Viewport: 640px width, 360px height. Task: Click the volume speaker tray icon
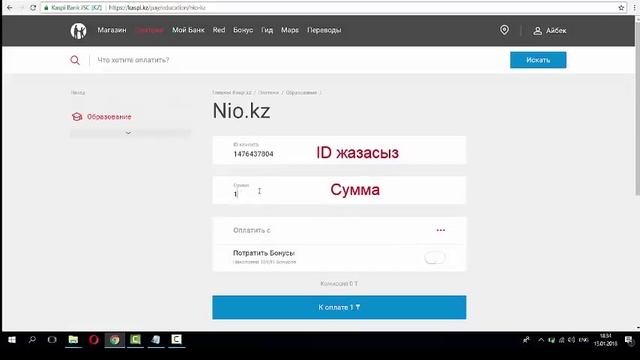point(571,340)
